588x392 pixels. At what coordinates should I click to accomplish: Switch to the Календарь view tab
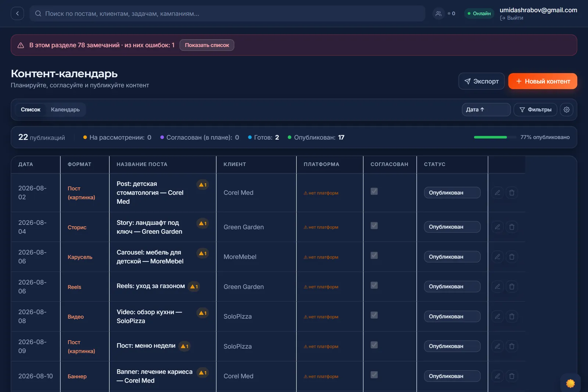(x=65, y=109)
